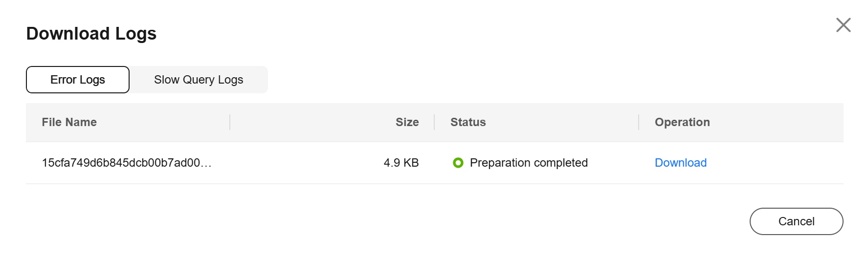Click the File Name column header

pos(69,122)
